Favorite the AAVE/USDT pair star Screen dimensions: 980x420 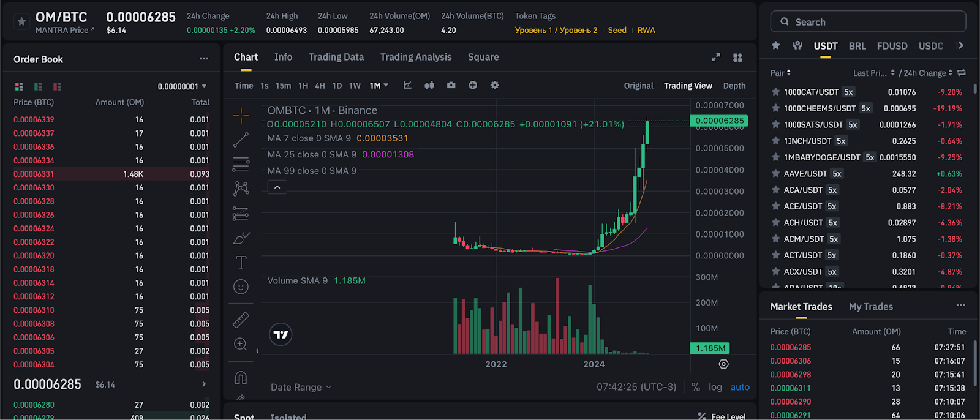click(x=776, y=174)
